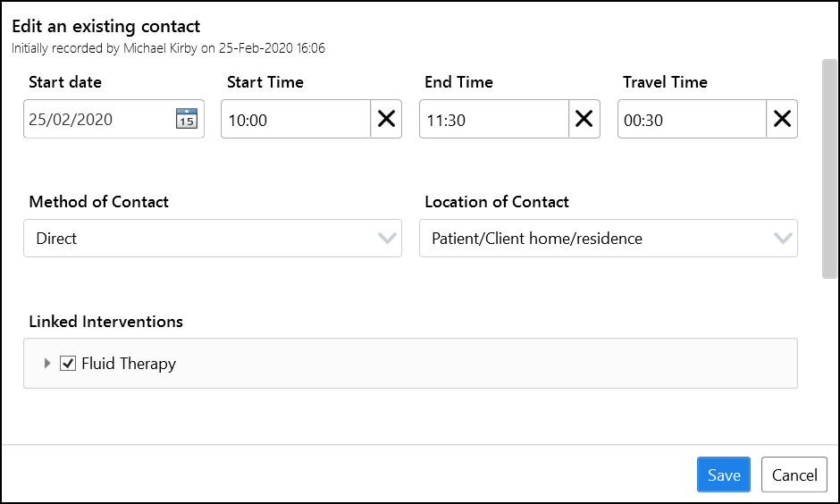
Task: Focus the End Time field showing 11:30
Action: [x=493, y=120]
